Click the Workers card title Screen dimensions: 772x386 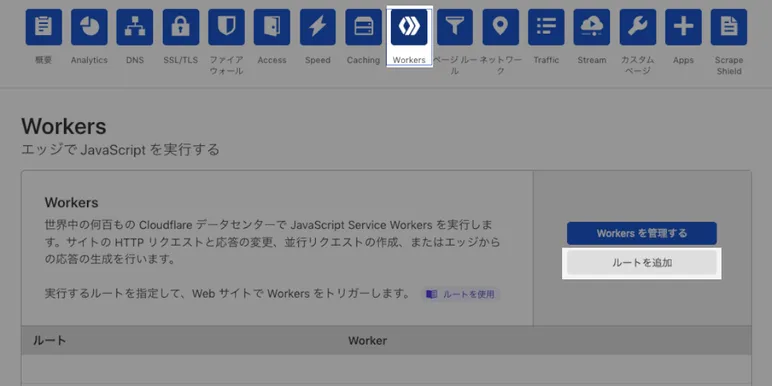(x=71, y=202)
